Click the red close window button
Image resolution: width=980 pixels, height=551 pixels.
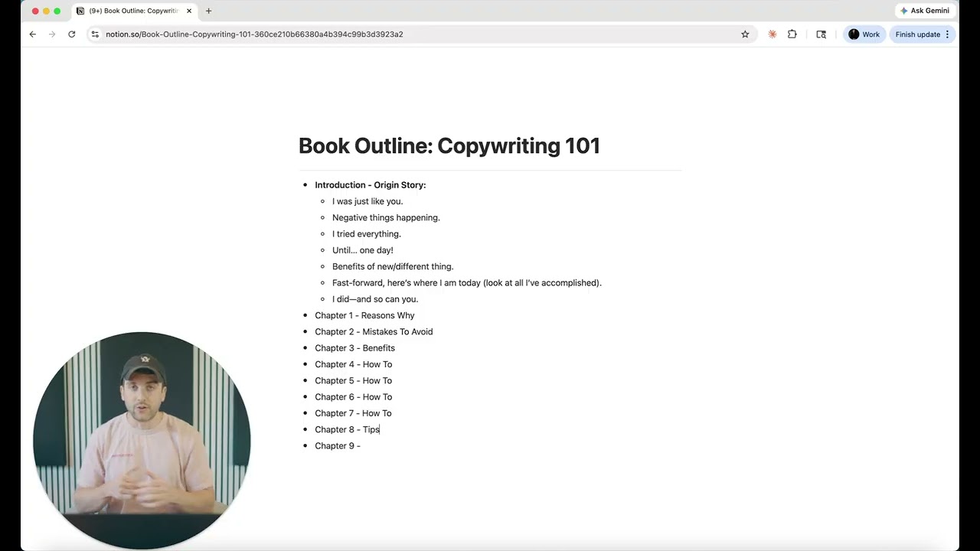click(35, 11)
